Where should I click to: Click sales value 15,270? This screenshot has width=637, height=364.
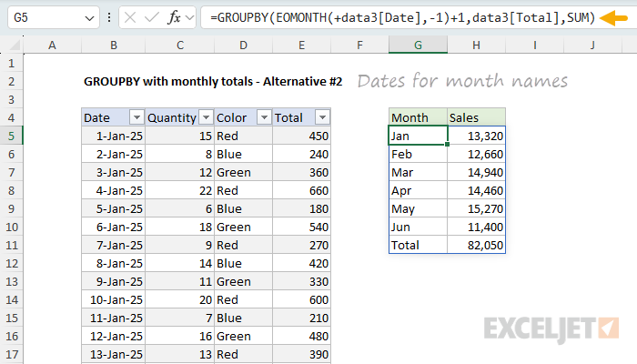(x=477, y=208)
